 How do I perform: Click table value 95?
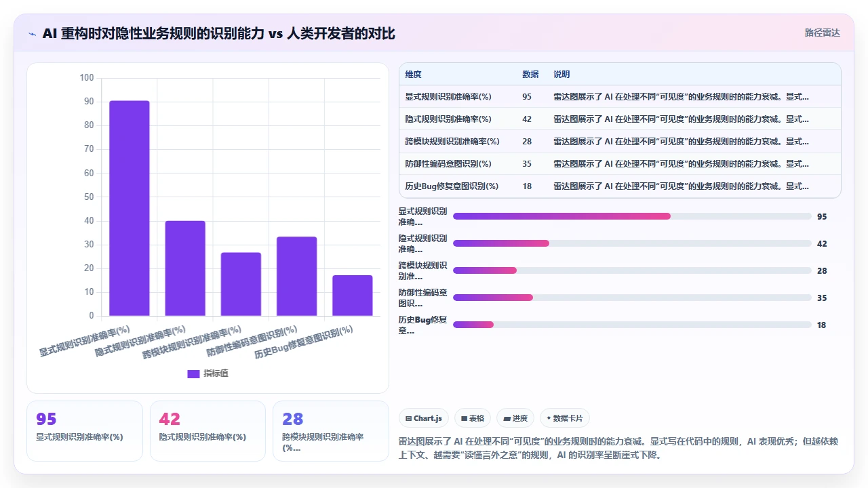[527, 97]
